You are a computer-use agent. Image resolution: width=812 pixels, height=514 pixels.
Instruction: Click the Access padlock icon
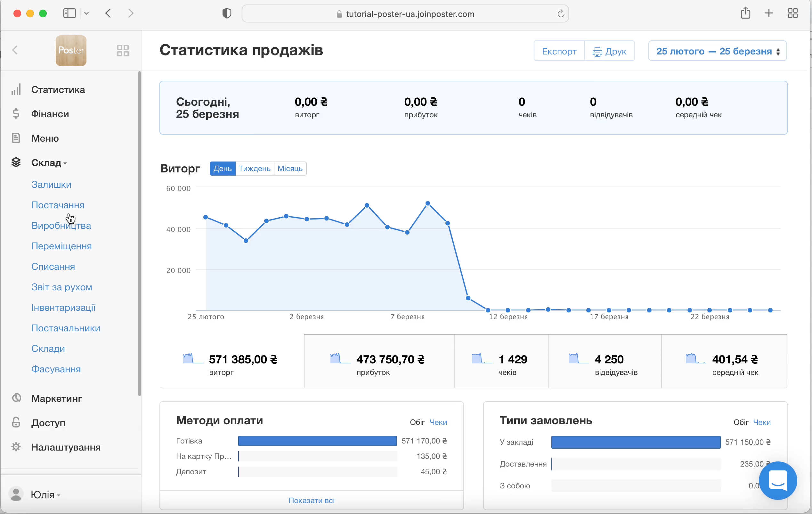[x=16, y=423]
